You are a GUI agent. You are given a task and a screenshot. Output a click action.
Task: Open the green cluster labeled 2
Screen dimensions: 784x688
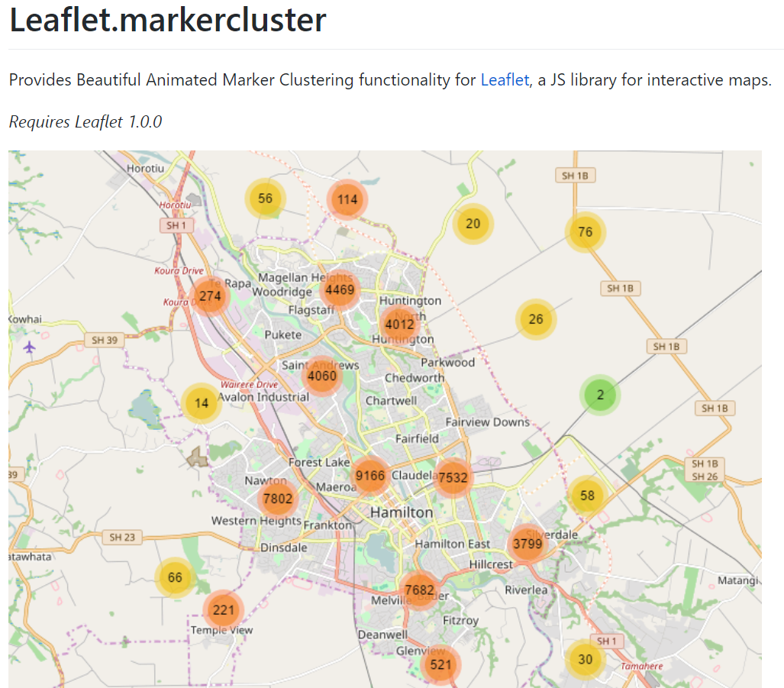click(600, 395)
